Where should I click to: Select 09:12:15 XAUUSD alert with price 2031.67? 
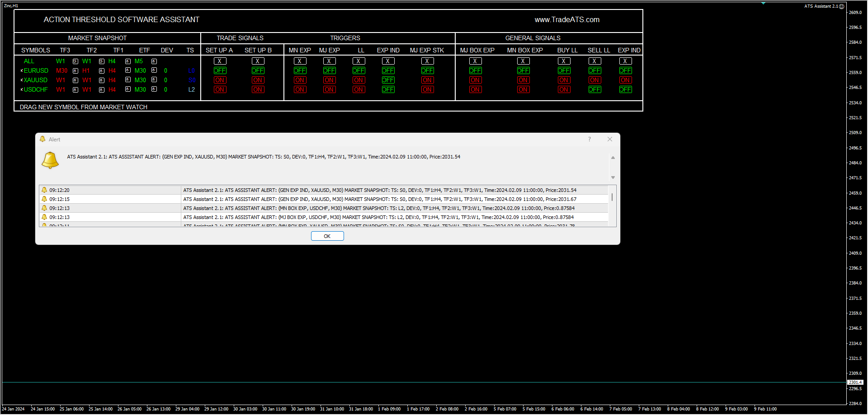[x=324, y=199]
